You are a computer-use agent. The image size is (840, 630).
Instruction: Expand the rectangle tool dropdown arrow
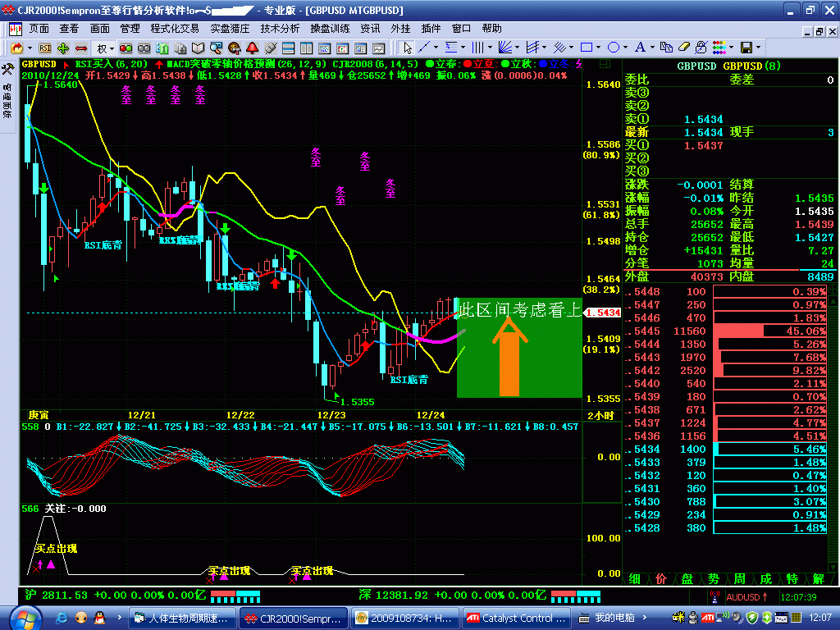click(x=598, y=48)
